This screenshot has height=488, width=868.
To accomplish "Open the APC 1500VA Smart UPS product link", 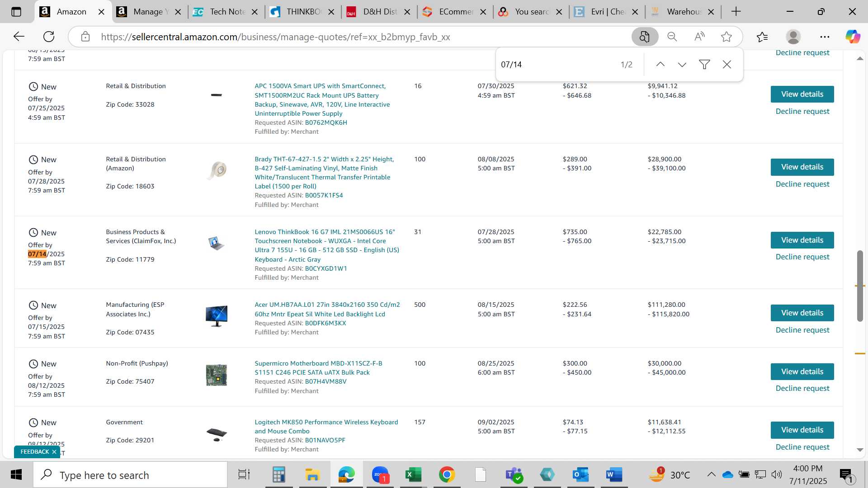I will coord(322,99).
